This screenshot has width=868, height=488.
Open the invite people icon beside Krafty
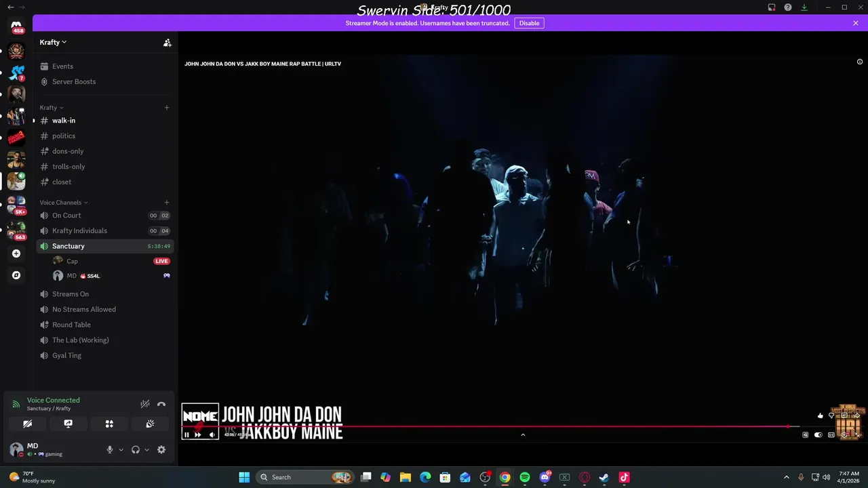(167, 43)
